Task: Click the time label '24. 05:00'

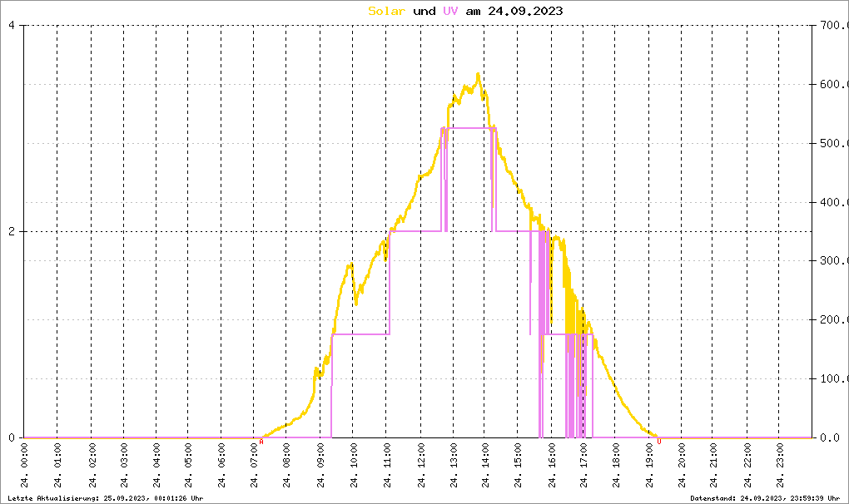Action: [188, 466]
